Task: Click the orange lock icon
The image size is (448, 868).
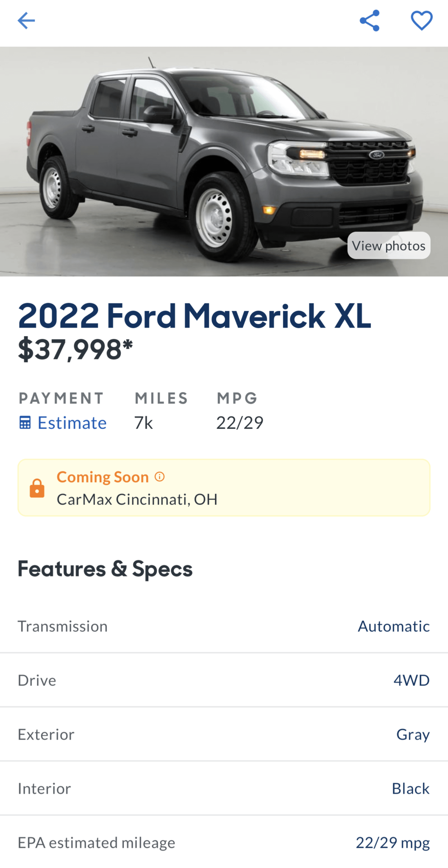Action: tap(37, 488)
